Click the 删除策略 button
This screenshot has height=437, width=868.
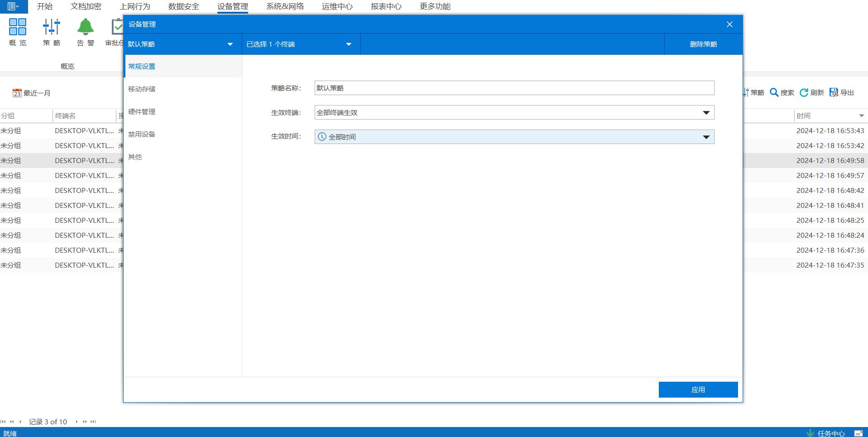(x=703, y=44)
